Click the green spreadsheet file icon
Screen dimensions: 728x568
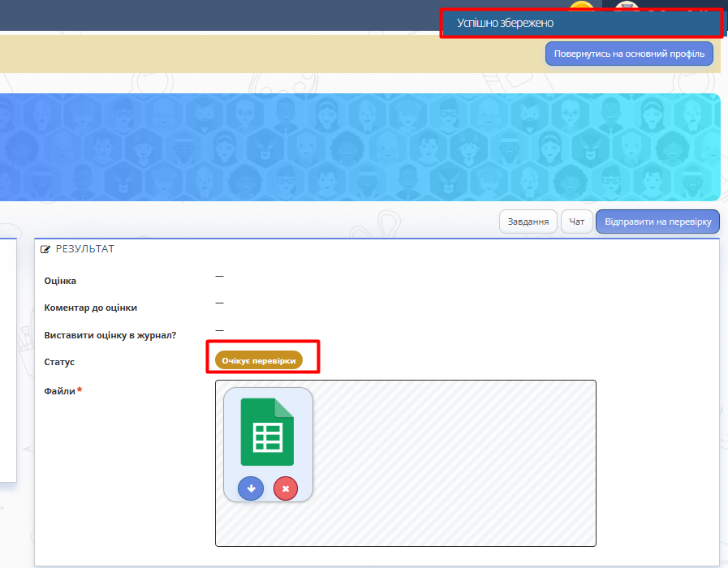click(x=267, y=431)
